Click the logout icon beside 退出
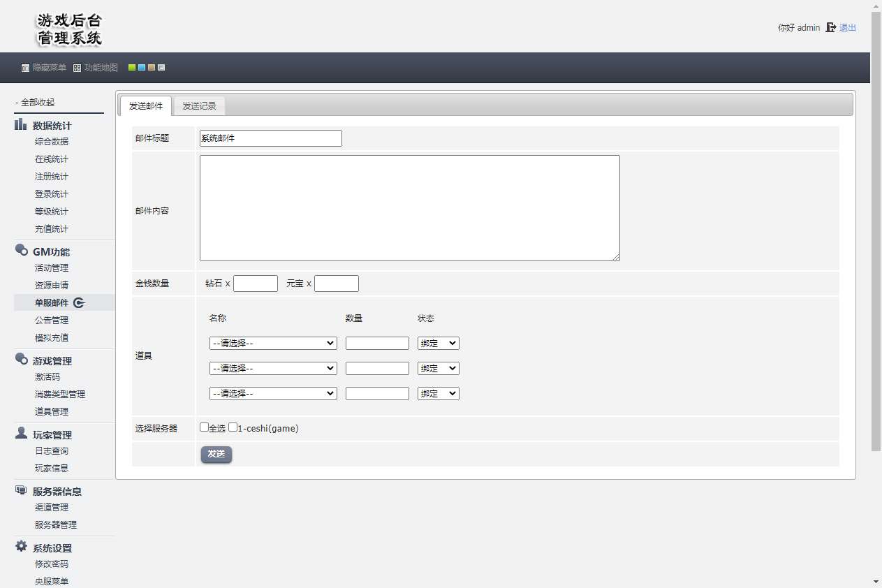 point(830,28)
